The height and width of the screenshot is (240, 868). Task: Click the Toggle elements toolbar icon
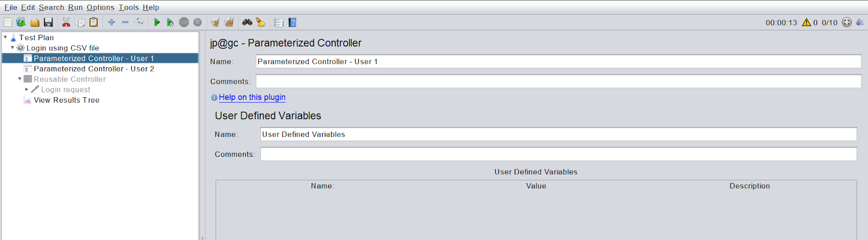(x=139, y=22)
